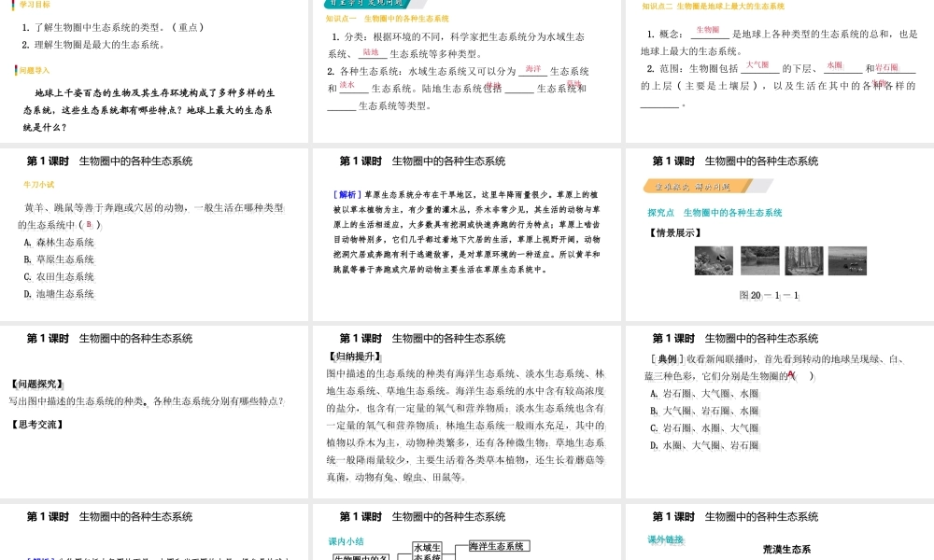Choose option A. 岩石圈、大气圈、水圈
934x560 pixels.
click(x=704, y=393)
